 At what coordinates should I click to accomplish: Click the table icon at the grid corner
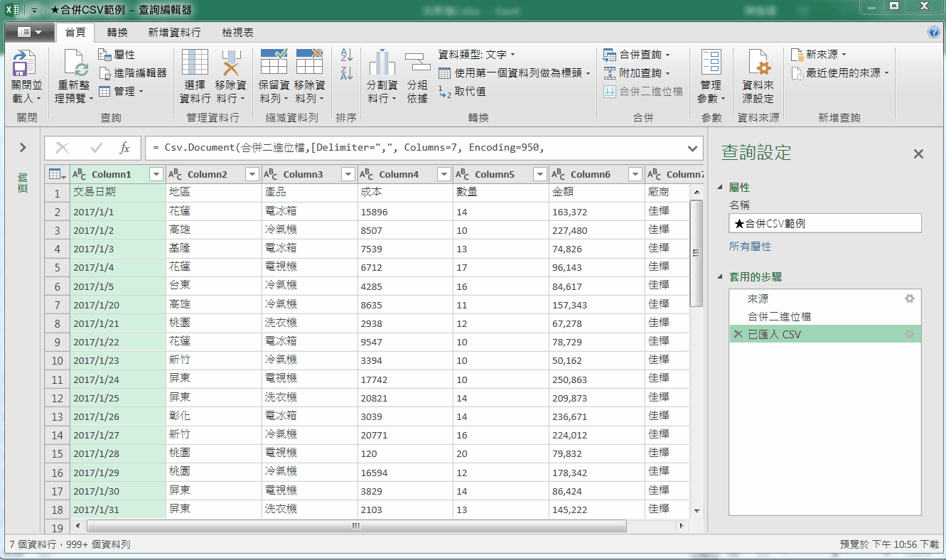coord(57,175)
